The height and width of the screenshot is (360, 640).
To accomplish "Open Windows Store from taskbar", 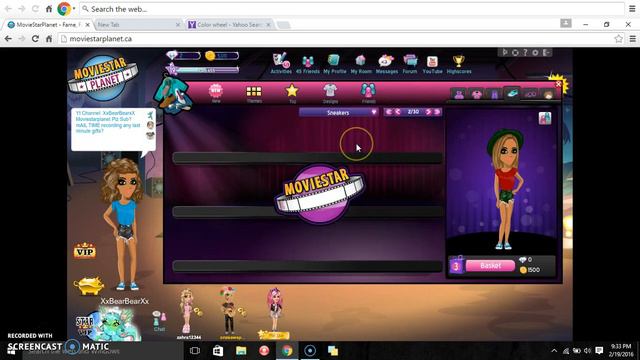I will point(218,351).
